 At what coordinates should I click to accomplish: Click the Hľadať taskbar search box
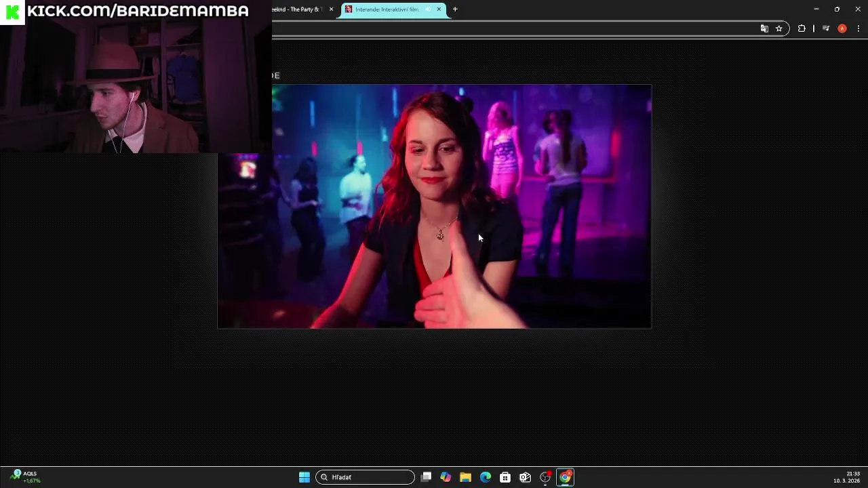[x=365, y=477]
